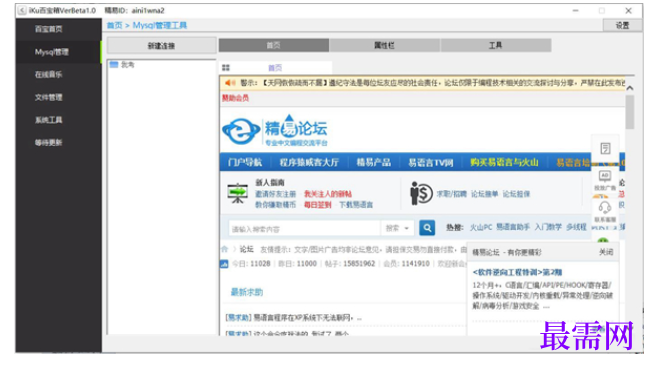Click the floating 投放广告 AD icon

605,180
